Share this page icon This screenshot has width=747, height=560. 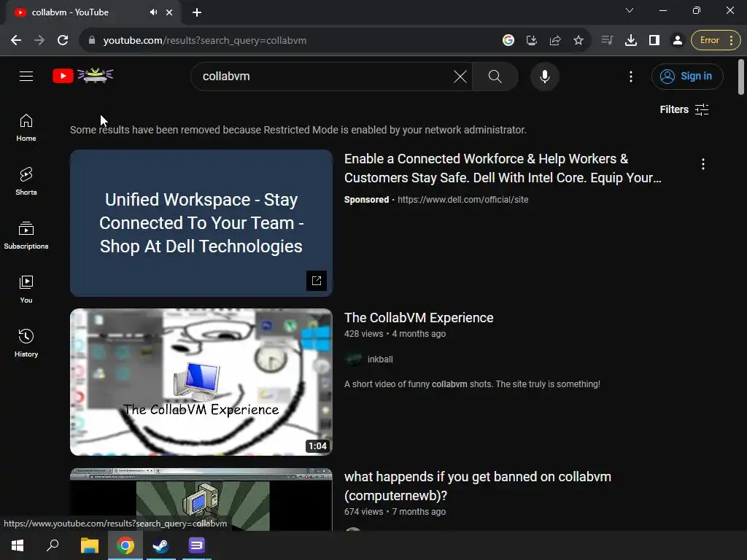click(x=555, y=41)
